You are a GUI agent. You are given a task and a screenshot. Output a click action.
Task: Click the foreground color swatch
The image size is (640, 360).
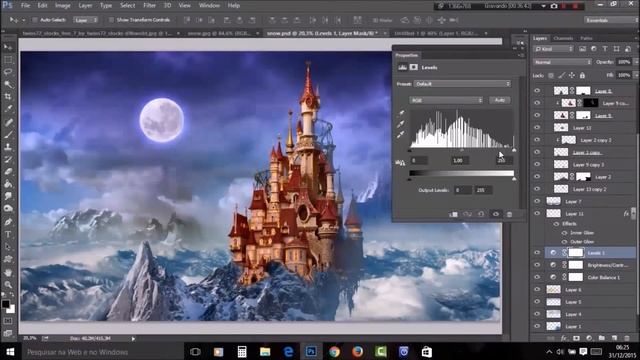tap(5, 304)
